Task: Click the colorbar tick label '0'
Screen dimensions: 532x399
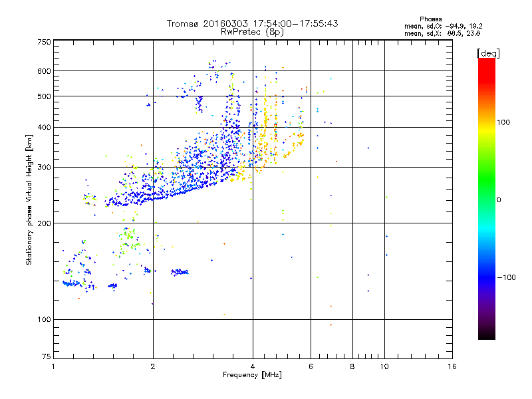Action: point(499,200)
